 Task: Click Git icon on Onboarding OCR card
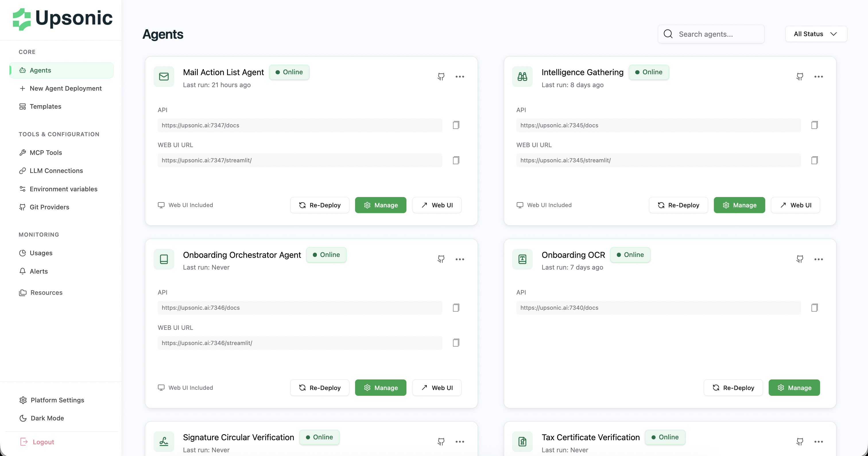click(800, 259)
